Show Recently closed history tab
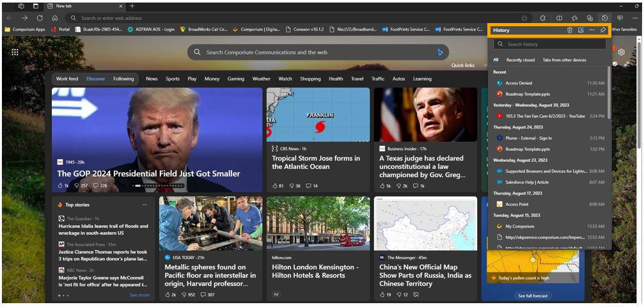Screen dimensions: 644x307 click(x=521, y=60)
